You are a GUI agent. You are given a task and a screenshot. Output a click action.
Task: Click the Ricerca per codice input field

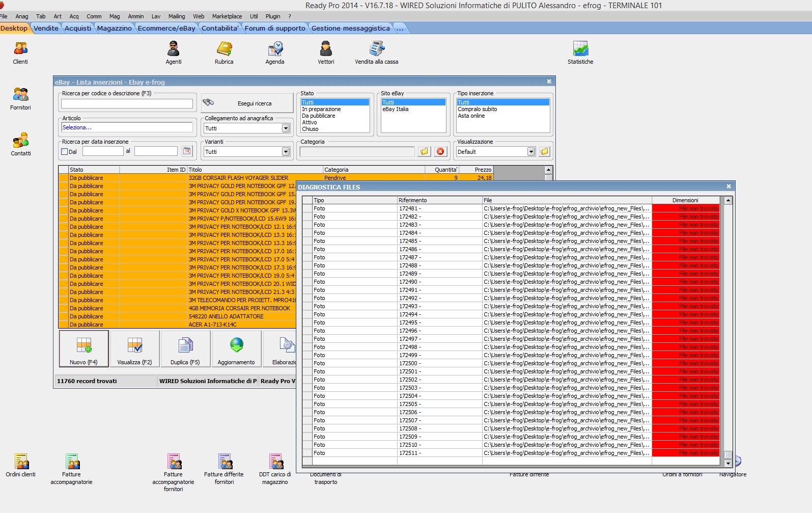(127, 104)
